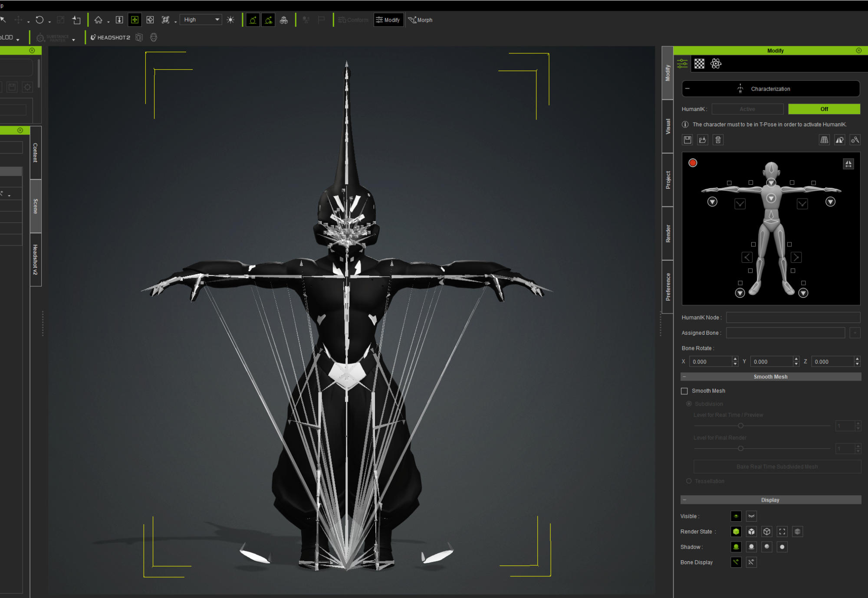
Task: Switch to the Project side tab
Action: click(668, 180)
